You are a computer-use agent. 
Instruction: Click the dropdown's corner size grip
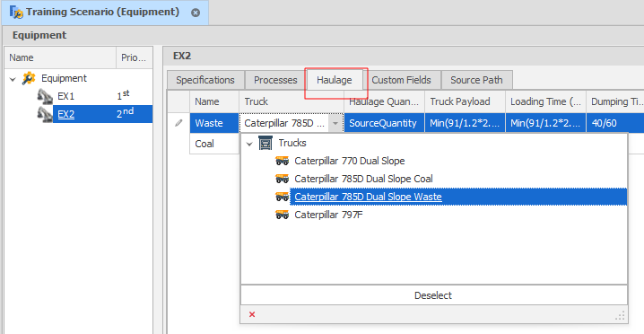pyautogui.click(x=620, y=315)
